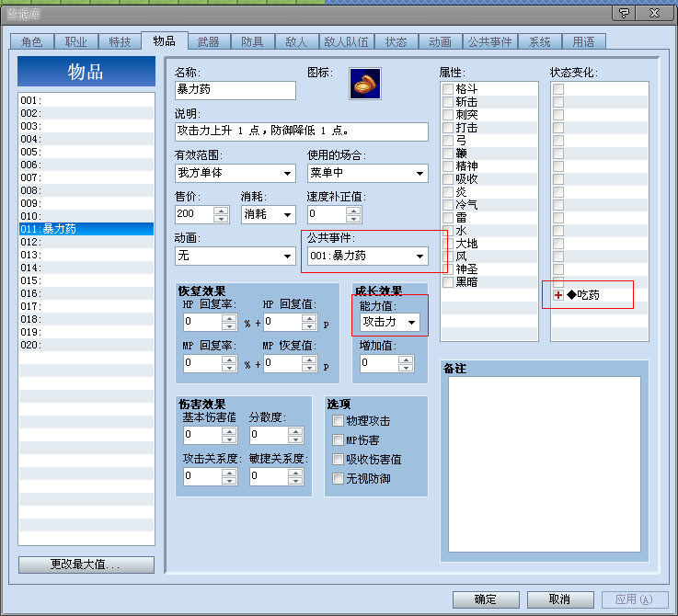
Task: Toggle the 精神 attribute checkbox
Action: click(x=447, y=166)
